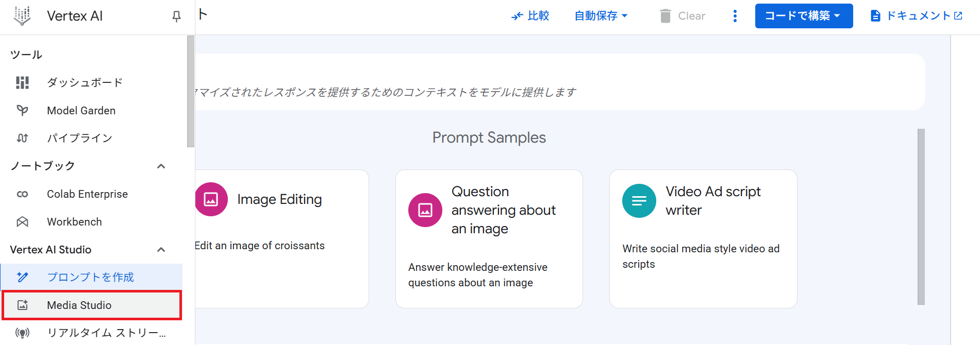Click the external link icon beside ドキュメント

[x=958, y=16]
